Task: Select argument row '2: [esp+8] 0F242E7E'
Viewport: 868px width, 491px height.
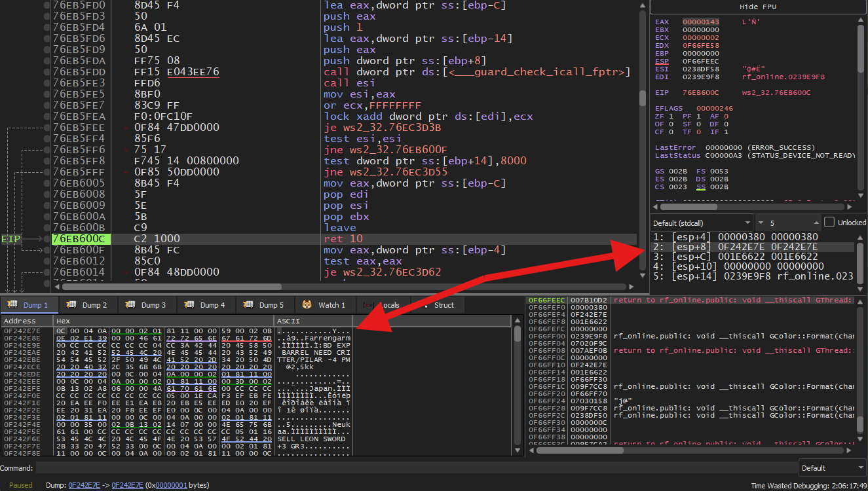Action: (x=753, y=247)
